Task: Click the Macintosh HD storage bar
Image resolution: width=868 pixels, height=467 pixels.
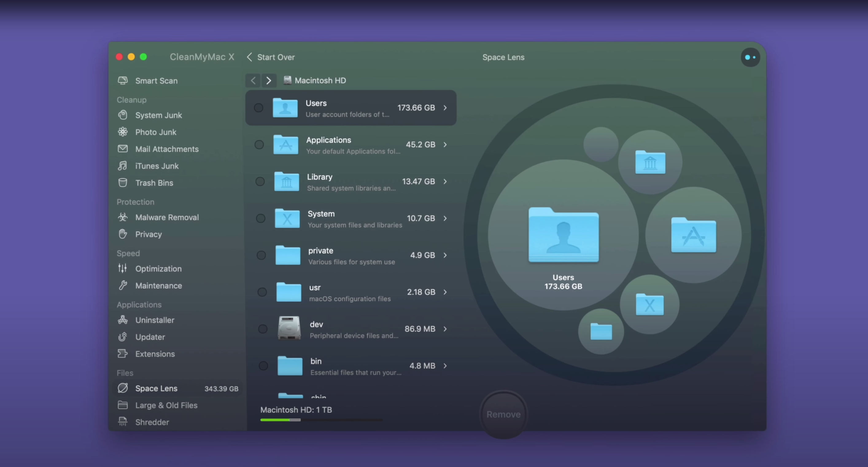Action: (321, 420)
